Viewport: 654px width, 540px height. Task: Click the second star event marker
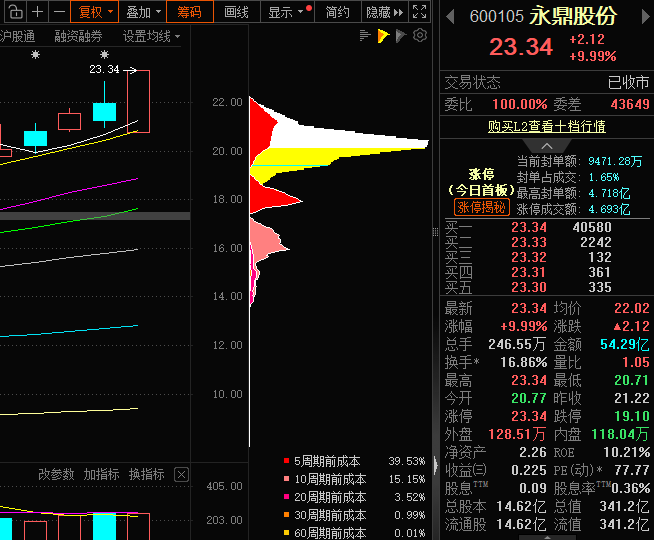(x=104, y=54)
